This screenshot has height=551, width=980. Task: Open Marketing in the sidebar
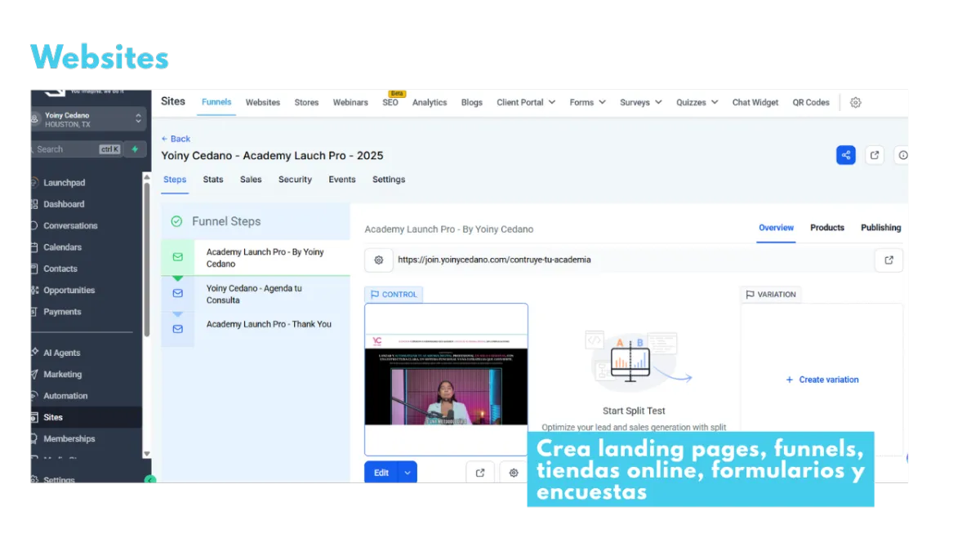click(62, 374)
